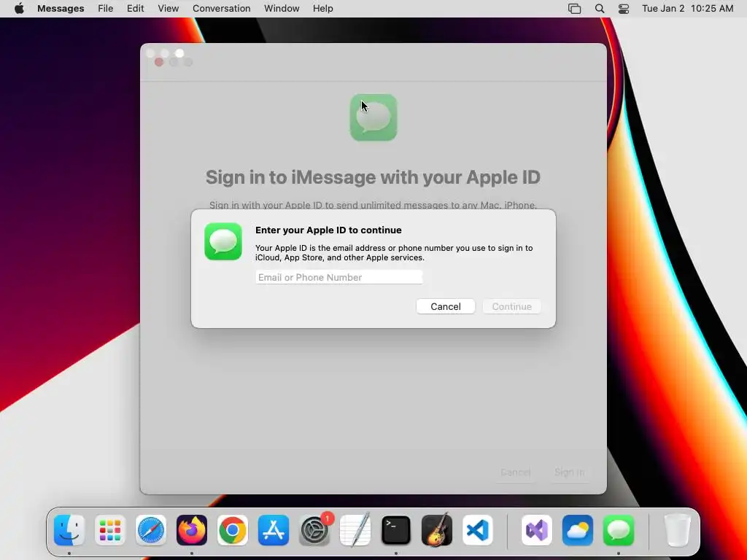The width and height of the screenshot is (747, 560).
Task: Open the Help menu
Action: tap(323, 9)
